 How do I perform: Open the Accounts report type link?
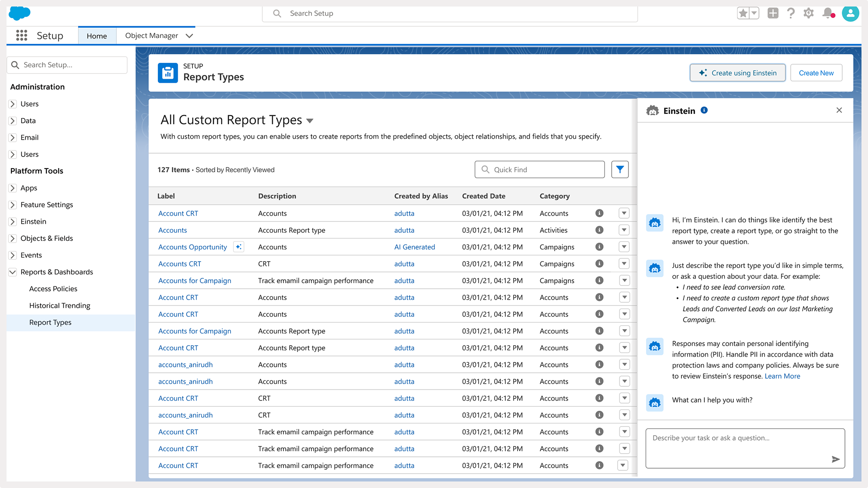(172, 230)
